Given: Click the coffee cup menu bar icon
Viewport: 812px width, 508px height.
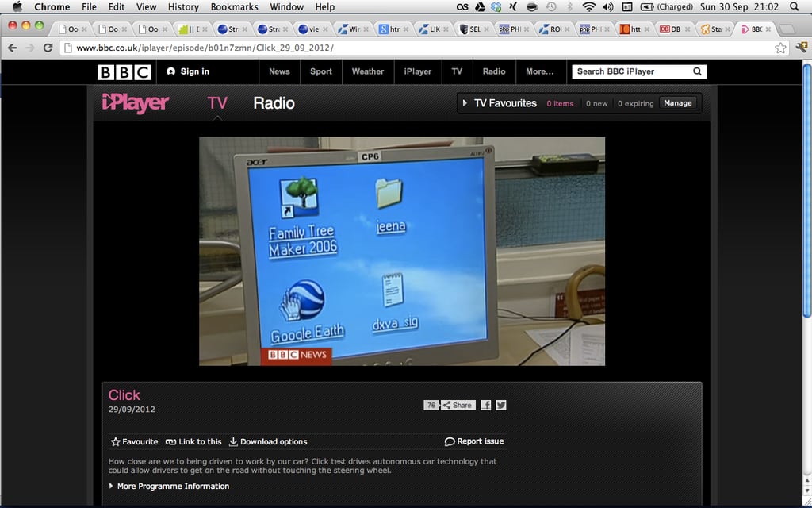Looking at the screenshot, I should tap(532, 6).
